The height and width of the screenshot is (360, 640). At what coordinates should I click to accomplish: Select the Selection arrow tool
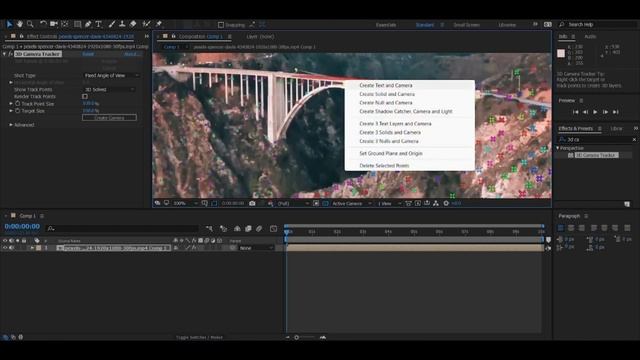coord(9,24)
